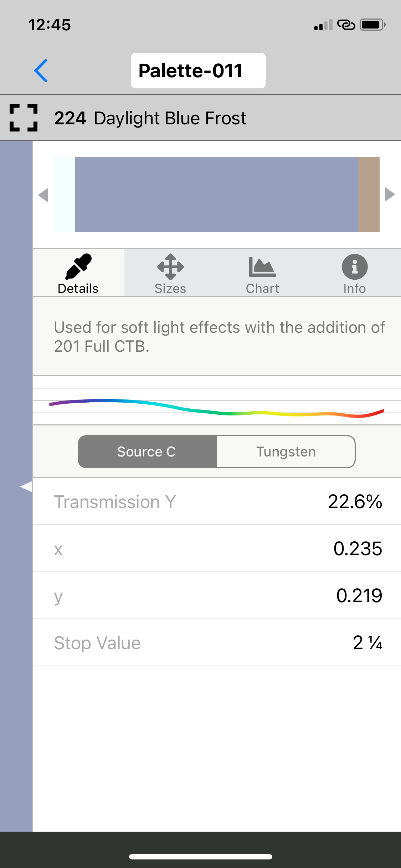This screenshot has height=868, width=401.
Task: Tap the Transmission Y row
Action: click(217, 501)
